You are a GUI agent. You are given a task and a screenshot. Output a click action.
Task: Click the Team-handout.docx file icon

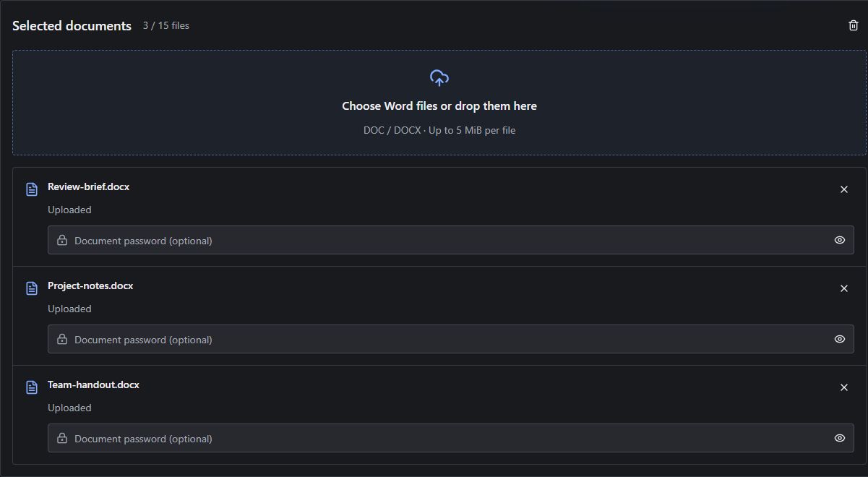coord(32,387)
